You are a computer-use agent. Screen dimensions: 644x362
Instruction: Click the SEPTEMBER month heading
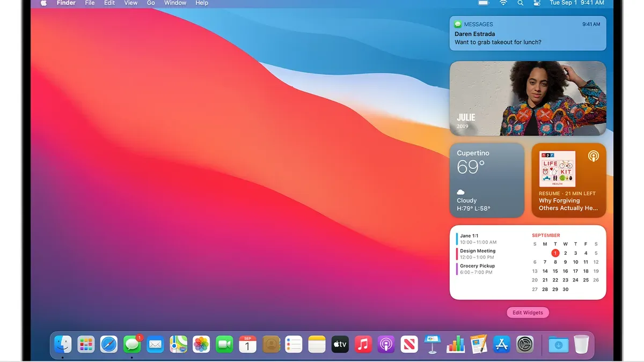tap(546, 235)
